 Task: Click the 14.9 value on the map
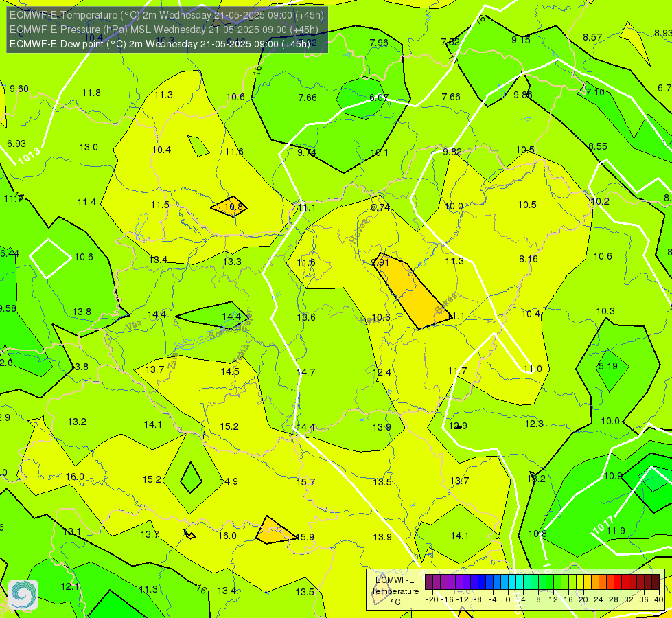point(229,481)
